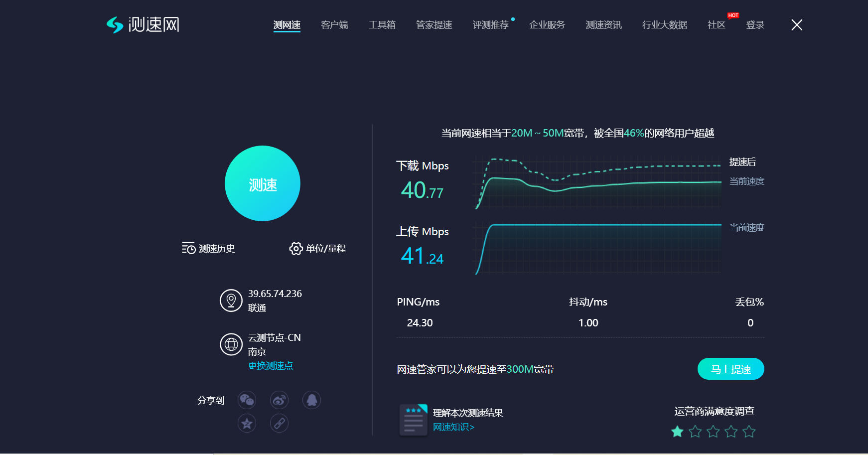Viewport: 868px width, 455px height.
Task: Click the 登录 login link
Action: 755,25
